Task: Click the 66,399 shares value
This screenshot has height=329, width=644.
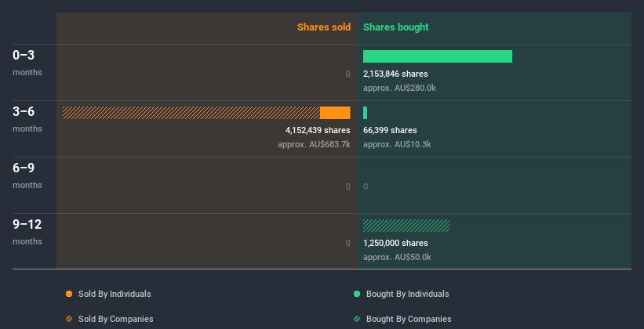Action: click(390, 131)
